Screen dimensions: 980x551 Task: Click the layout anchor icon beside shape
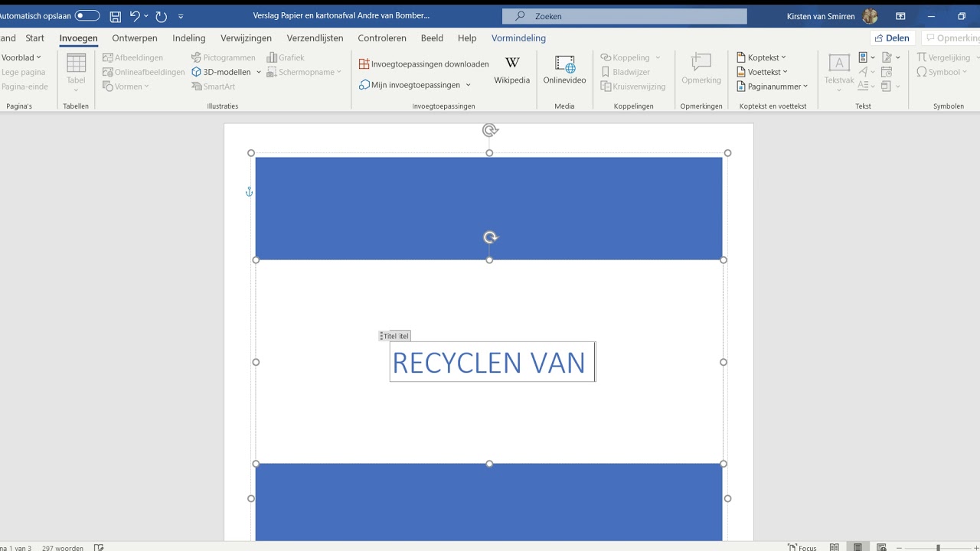[249, 192]
